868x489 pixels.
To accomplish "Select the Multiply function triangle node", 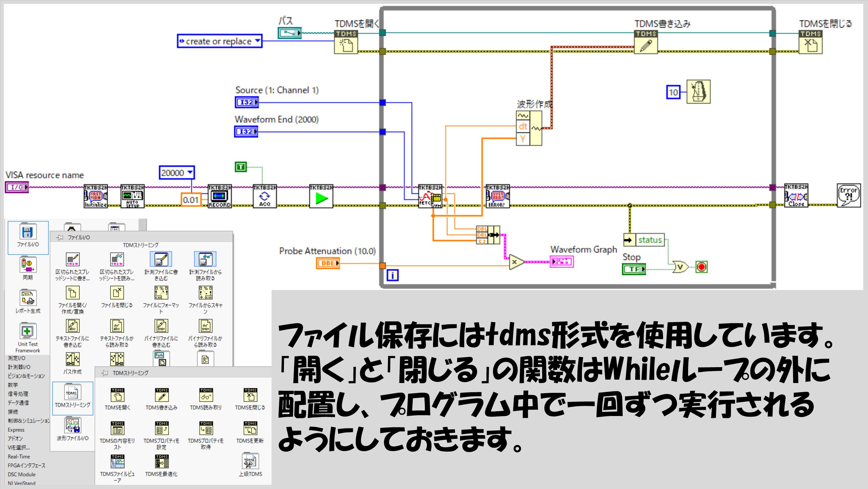I will point(516,262).
